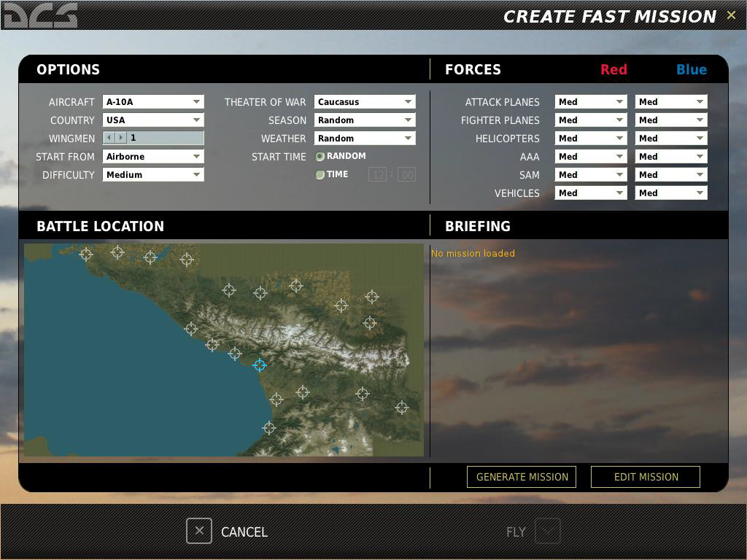The height and width of the screenshot is (560, 747).
Task: Close the Create Fast Mission window
Action: [731, 15]
